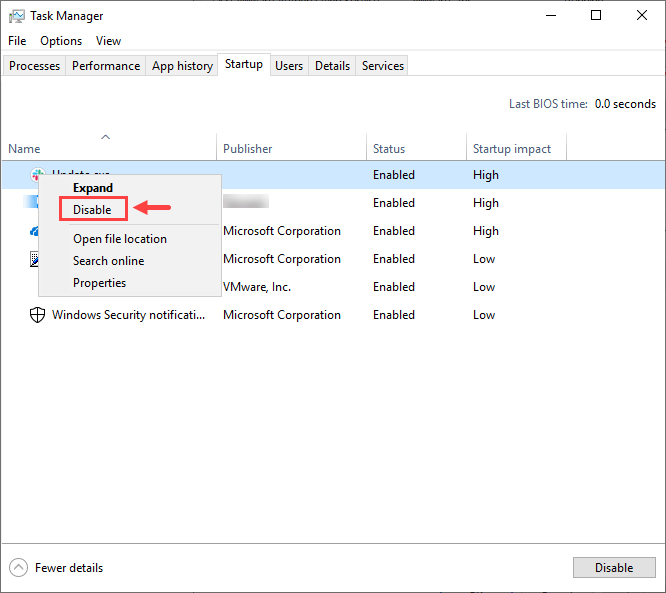Screen dimensions: 666x593
Task: Click the Task Manager title bar icon
Action: [17, 16]
